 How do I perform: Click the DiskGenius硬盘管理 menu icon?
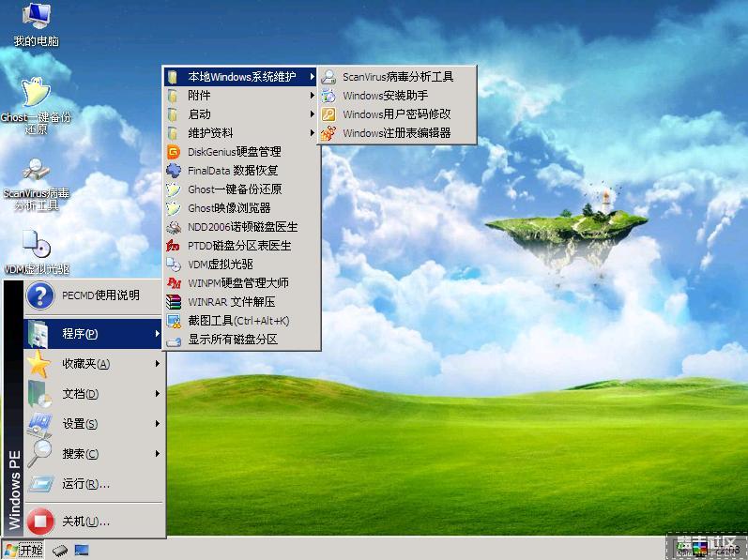[173, 152]
